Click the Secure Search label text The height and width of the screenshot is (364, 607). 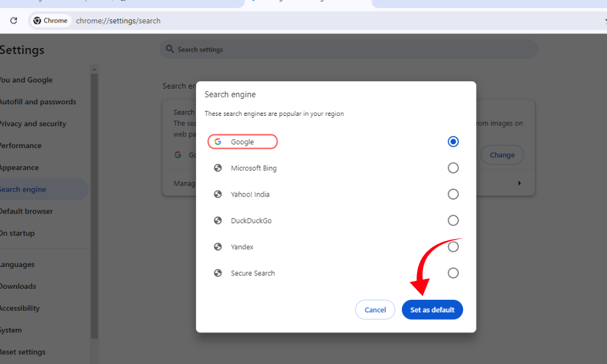[x=253, y=274]
